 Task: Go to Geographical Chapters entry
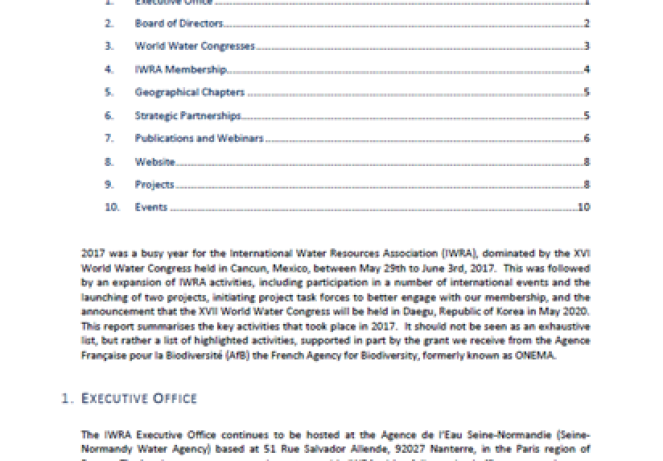190,92
